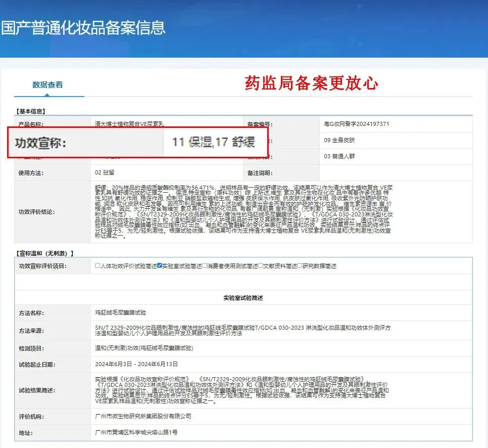Select the 研究数据简述 checkbox
488x448 pixels.
300,265
